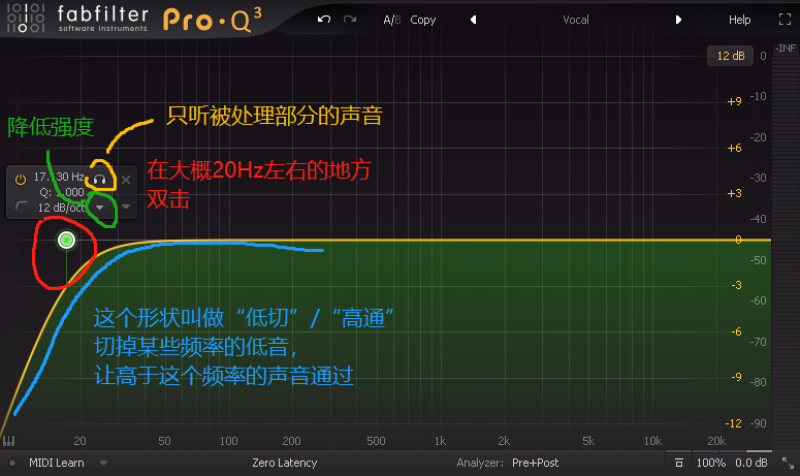Open the Vocal preset menu
Image resolution: width=800 pixels, height=476 pixels.
pyautogui.click(x=575, y=20)
